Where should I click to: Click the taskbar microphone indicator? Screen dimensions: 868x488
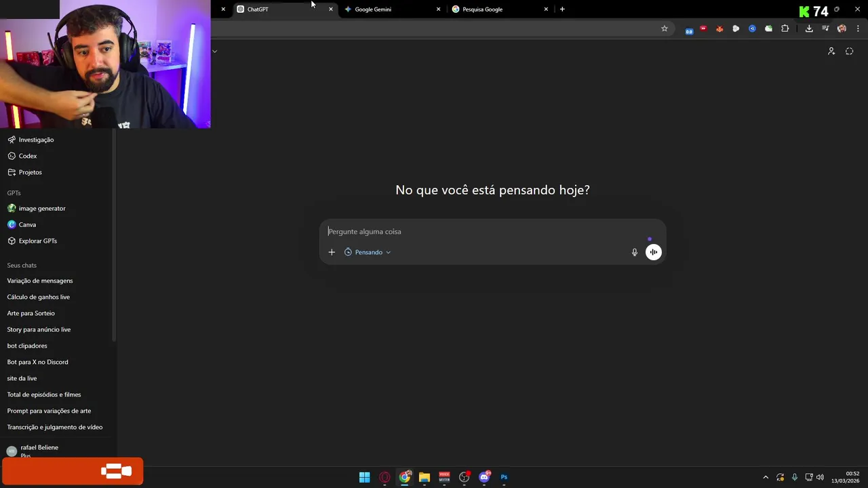794,477
